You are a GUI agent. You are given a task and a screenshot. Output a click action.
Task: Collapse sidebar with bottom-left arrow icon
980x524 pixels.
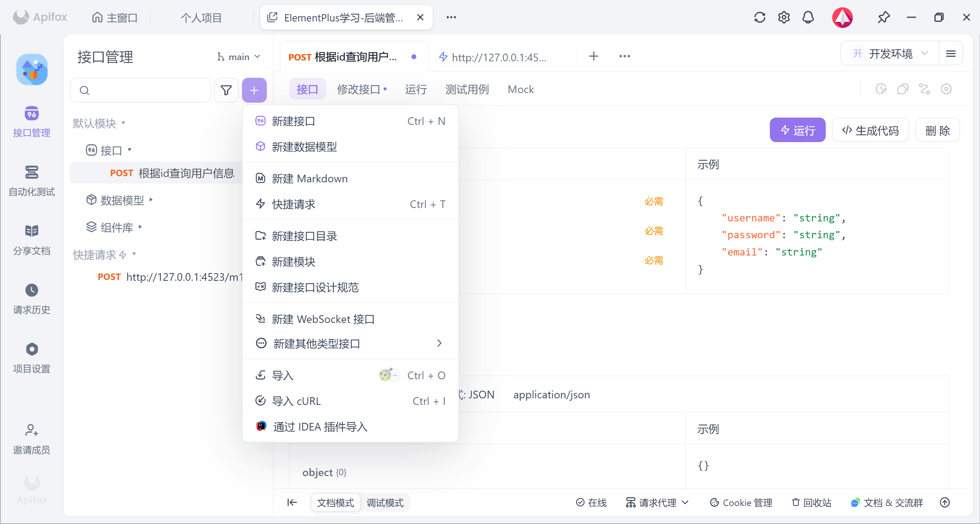tap(292, 502)
